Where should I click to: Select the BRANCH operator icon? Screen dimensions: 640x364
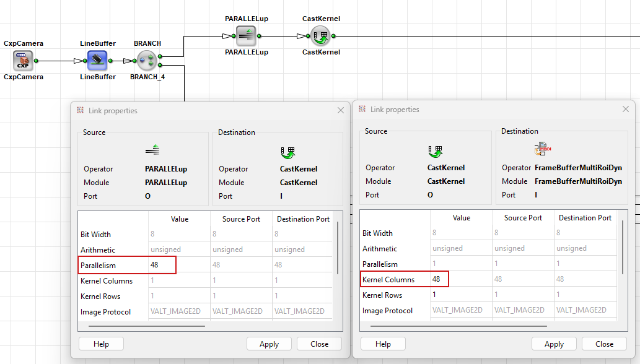tap(147, 61)
